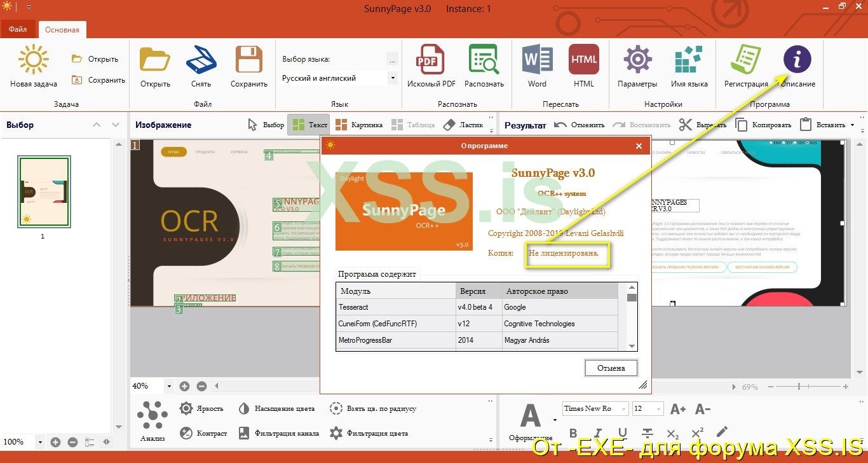Close the О программе dialog
Image resolution: width=868 pixels, height=463 pixels.
click(x=639, y=146)
